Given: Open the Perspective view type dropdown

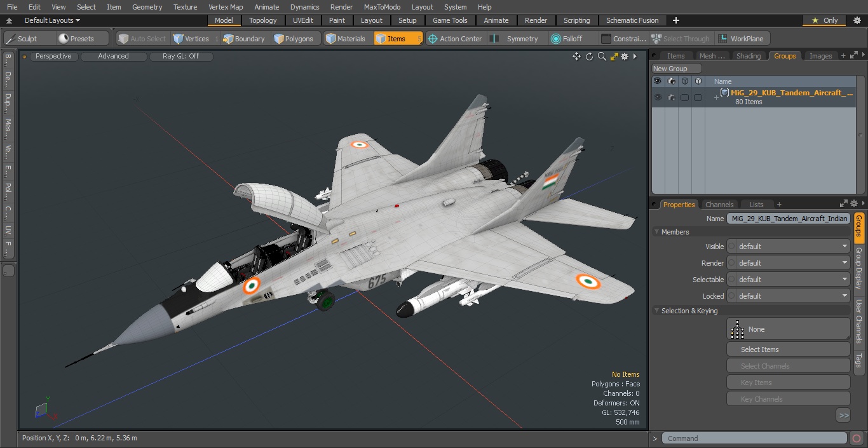Looking at the screenshot, I should pos(53,57).
